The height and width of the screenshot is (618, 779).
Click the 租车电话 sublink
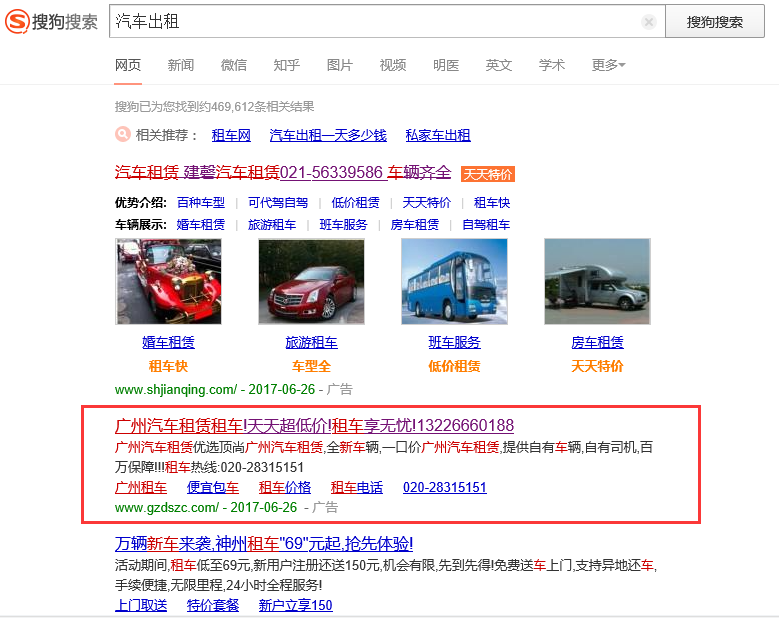tap(357, 487)
